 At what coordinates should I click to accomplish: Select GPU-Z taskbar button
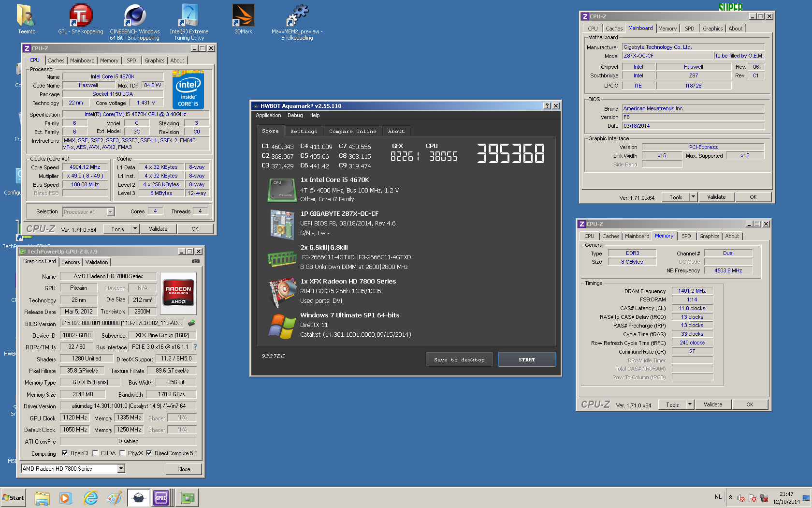coord(187,498)
